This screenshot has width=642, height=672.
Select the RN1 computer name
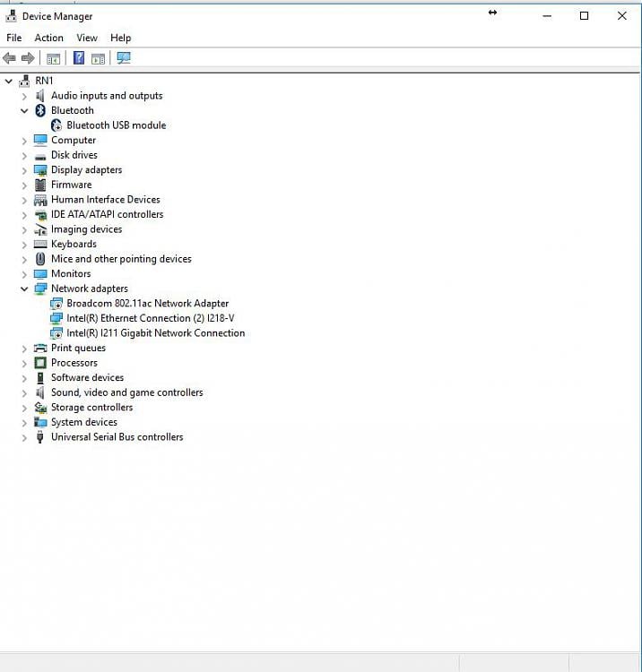[x=44, y=81]
